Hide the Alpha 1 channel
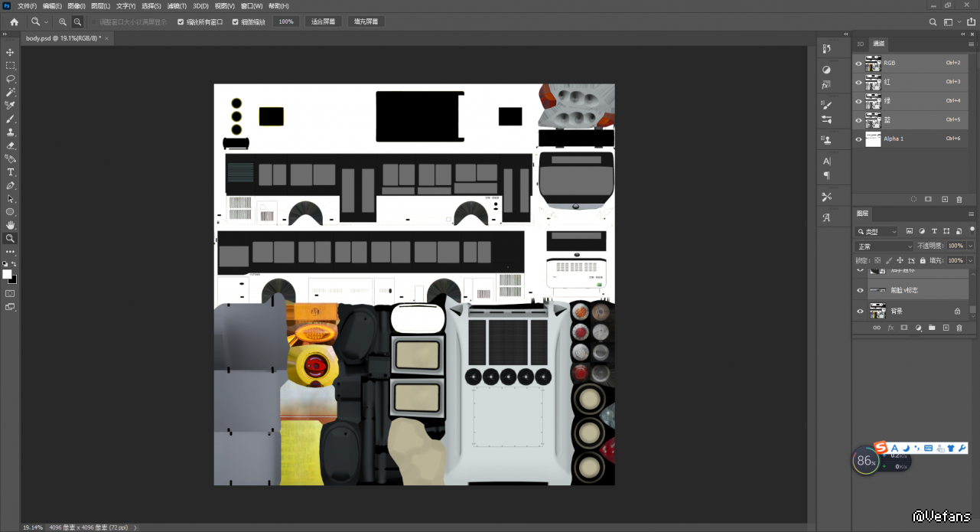The image size is (980, 532). click(x=858, y=139)
